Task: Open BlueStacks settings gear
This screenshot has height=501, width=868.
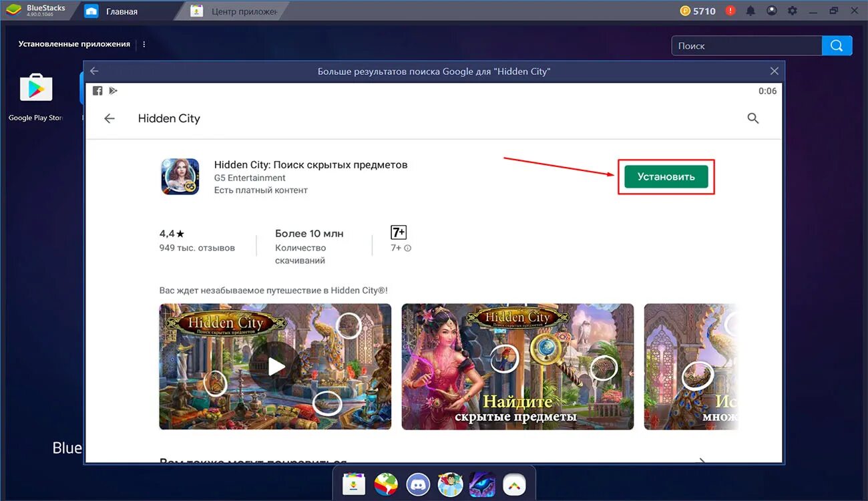Action: [x=793, y=11]
